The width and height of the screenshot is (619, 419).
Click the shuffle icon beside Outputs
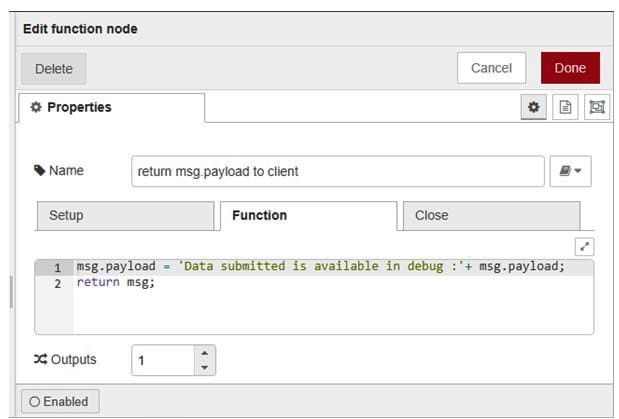(x=42, y=359)
